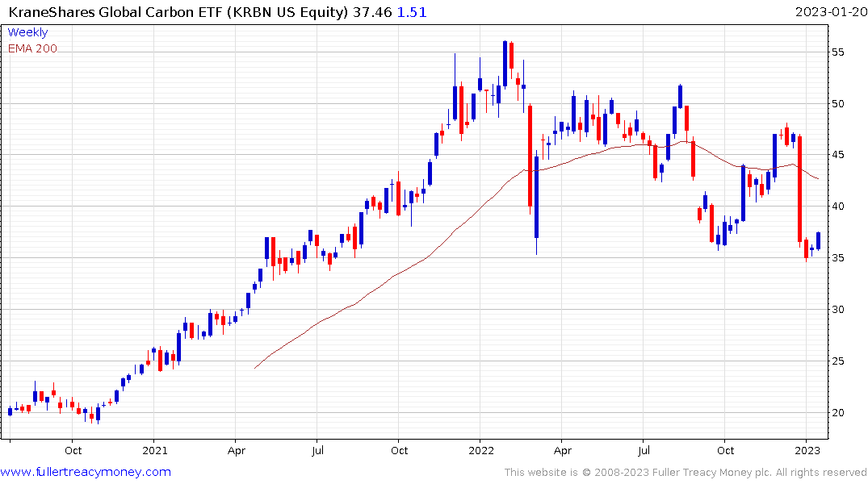868x484 pixels.
Task: Click the Apr label after 2021
Action: (237, 451)
